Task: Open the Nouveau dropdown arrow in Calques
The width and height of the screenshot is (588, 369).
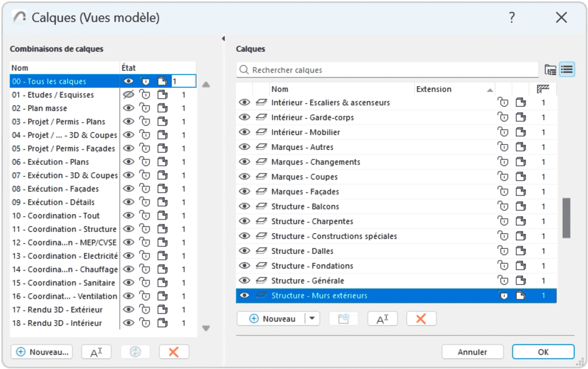Action: (x=312, y=319)
